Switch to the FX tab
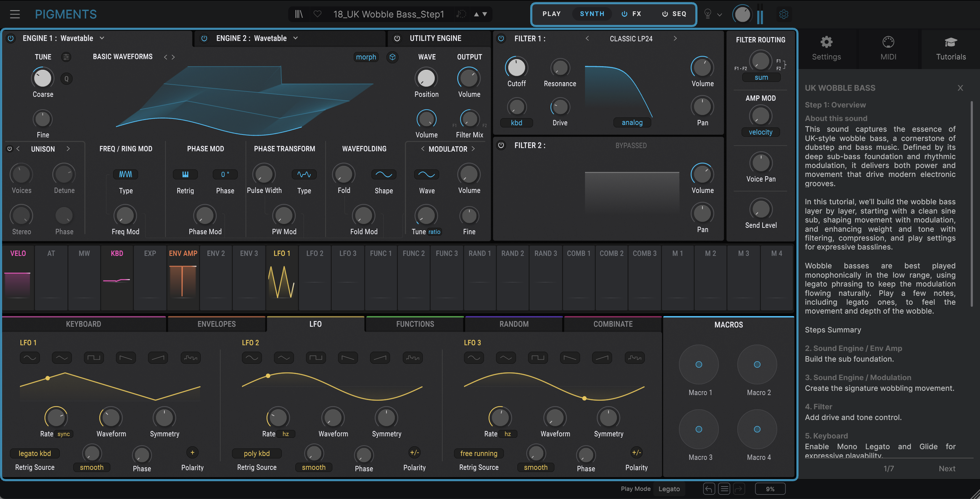This screenshot has width=980, height=499. click(x=637, y=14)
